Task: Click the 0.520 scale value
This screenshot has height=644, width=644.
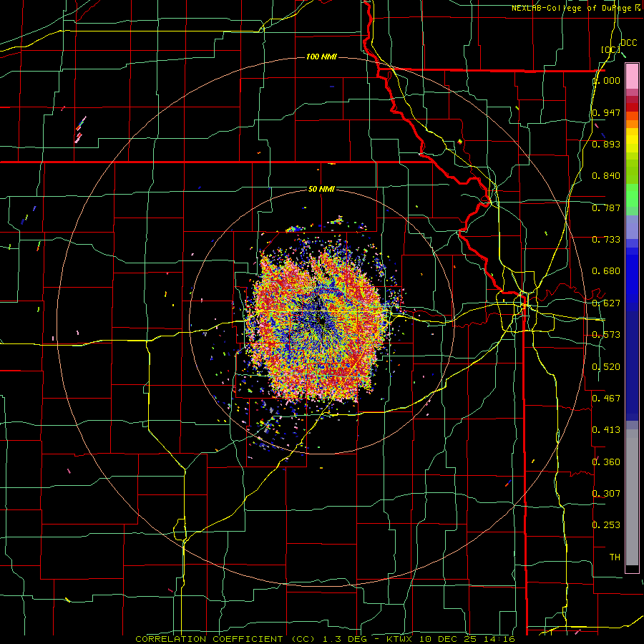Action: coord(606,367)
